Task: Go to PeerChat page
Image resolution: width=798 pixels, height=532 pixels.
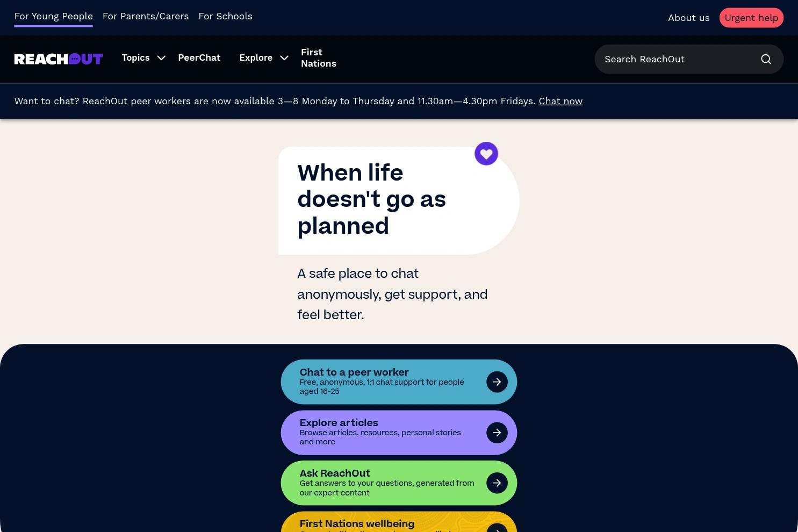Action: tap(199, 57)
